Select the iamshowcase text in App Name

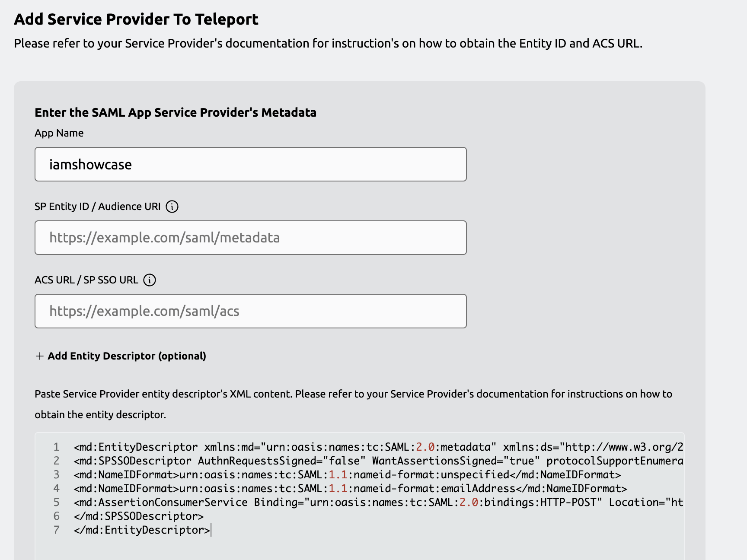click(x=90, y=164)
